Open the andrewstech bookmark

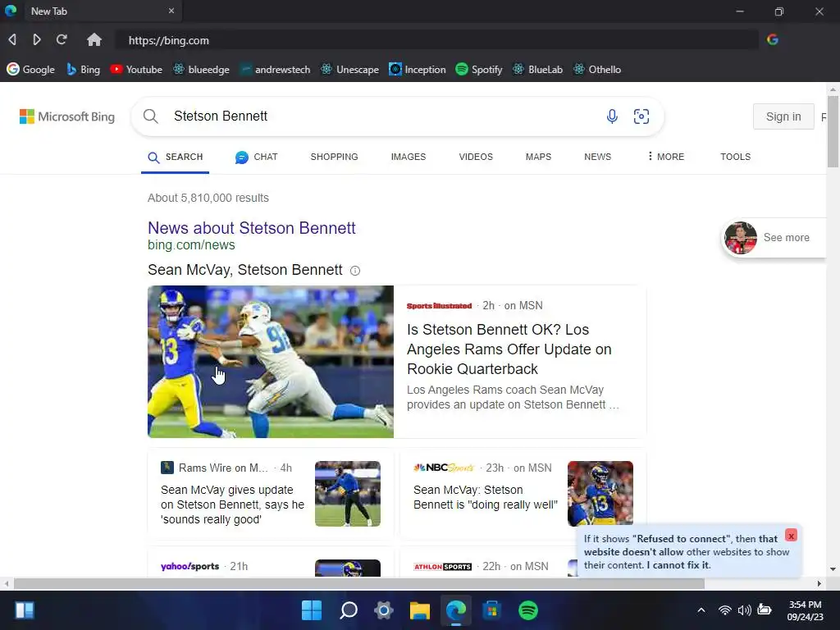(275, 69)
